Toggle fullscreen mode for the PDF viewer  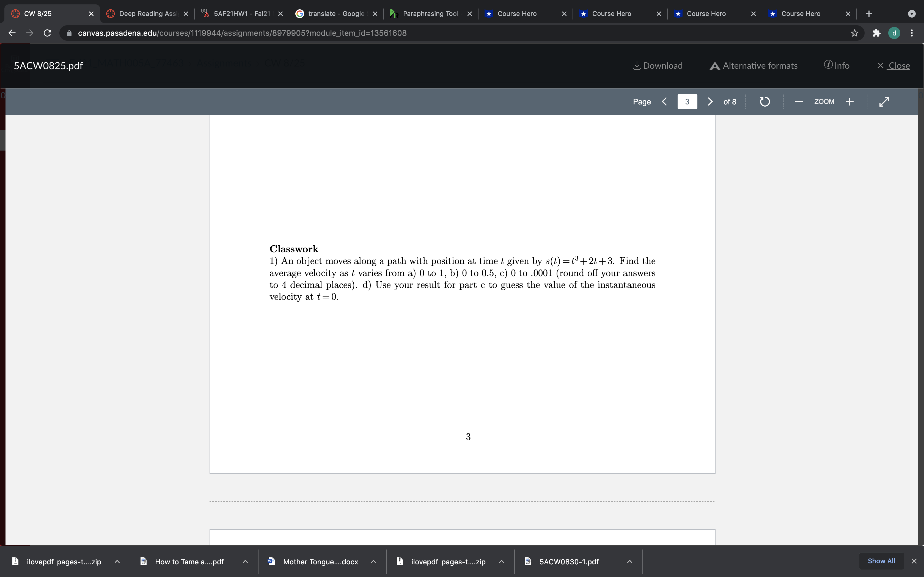tap(884, 101)
